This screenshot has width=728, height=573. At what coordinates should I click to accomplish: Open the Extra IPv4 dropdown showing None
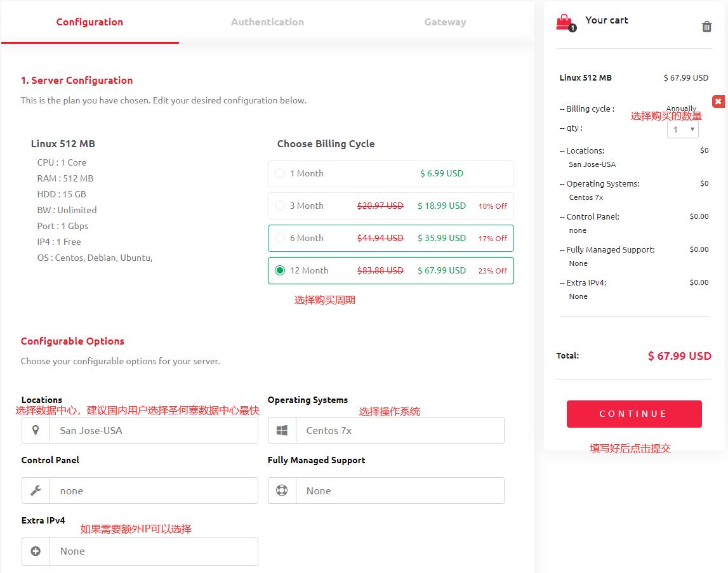coord(140,551)
